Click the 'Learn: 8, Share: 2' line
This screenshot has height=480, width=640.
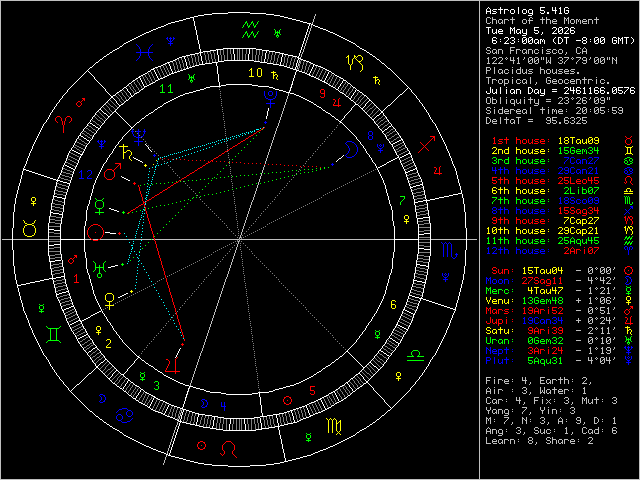tap(539, 441)
